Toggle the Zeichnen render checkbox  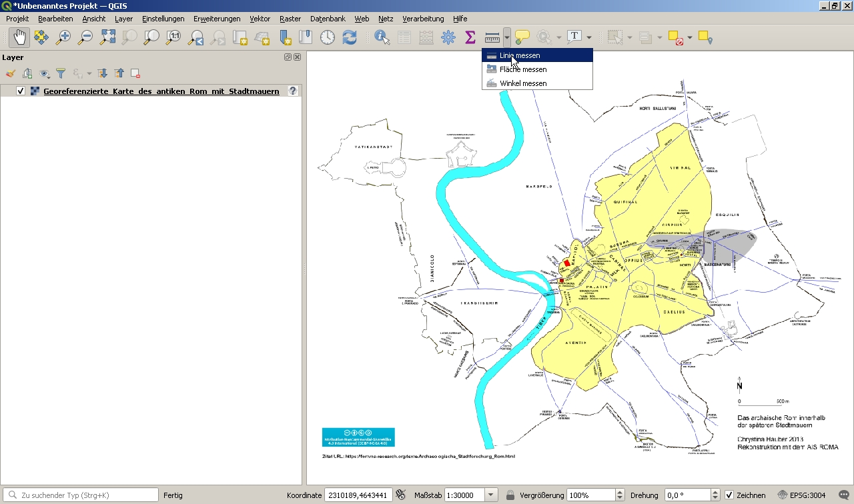pyautogui.click(x=729, y=495)
